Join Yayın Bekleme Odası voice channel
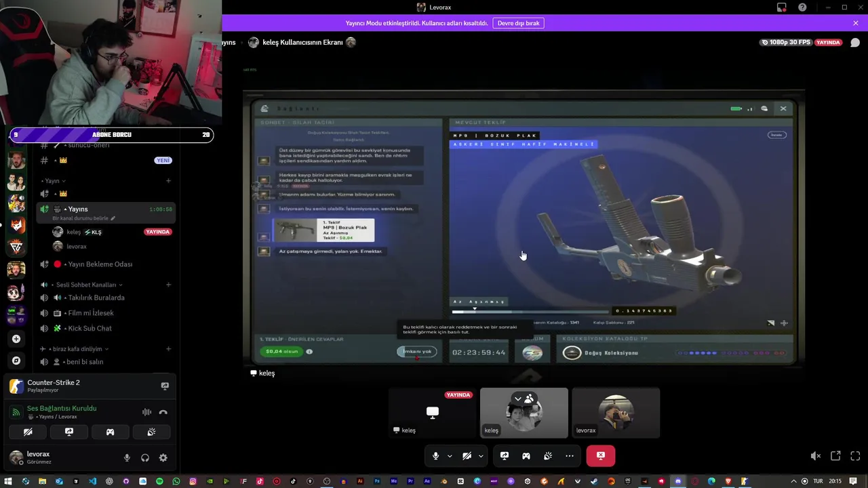This screenshot has height=488, width=868. 106,264
